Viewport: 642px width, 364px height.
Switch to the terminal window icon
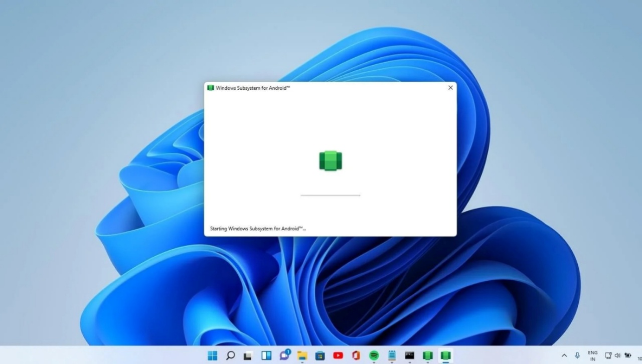click(409, 355)
